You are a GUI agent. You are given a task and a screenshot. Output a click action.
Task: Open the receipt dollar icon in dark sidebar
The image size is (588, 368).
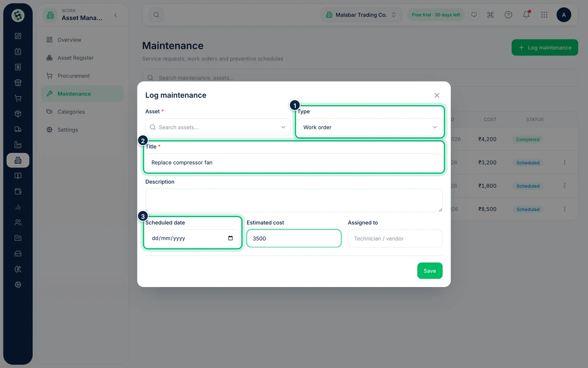coord(18,67)
